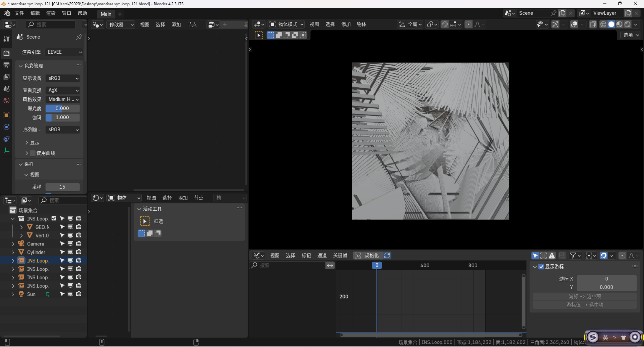Expand the Camera item in outliner
The height and width of the screenshot is (347, 644).
[x=13, y=244]
